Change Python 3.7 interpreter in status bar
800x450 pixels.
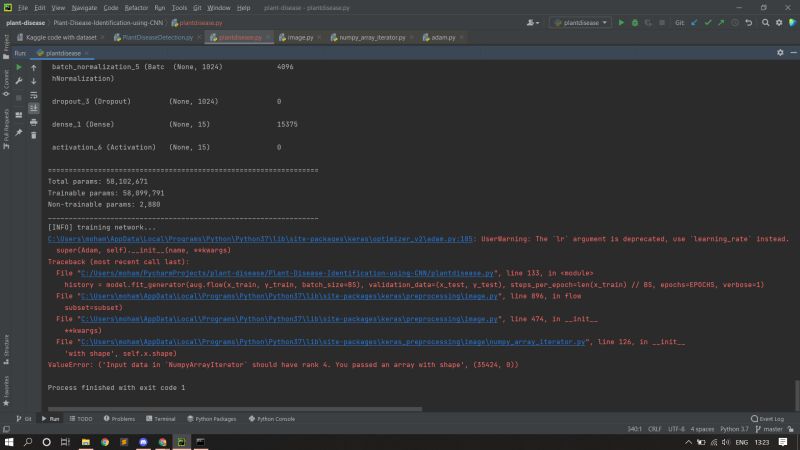point(734,429)
